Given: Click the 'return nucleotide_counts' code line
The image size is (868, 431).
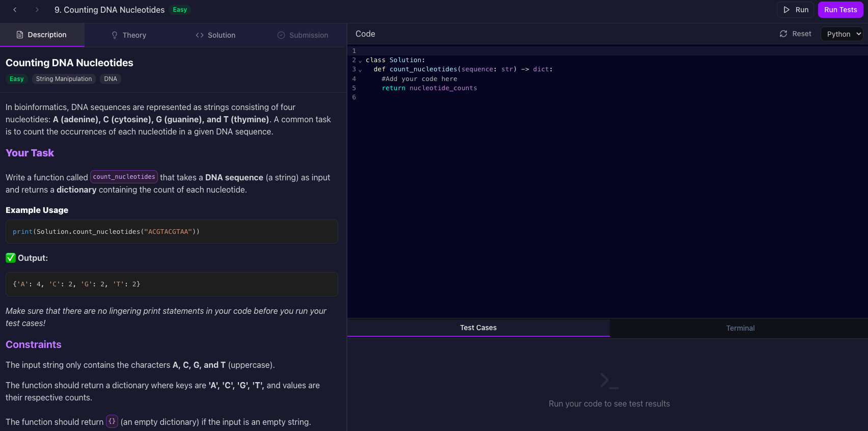Looking at the screenshot, I should (429, 88).
